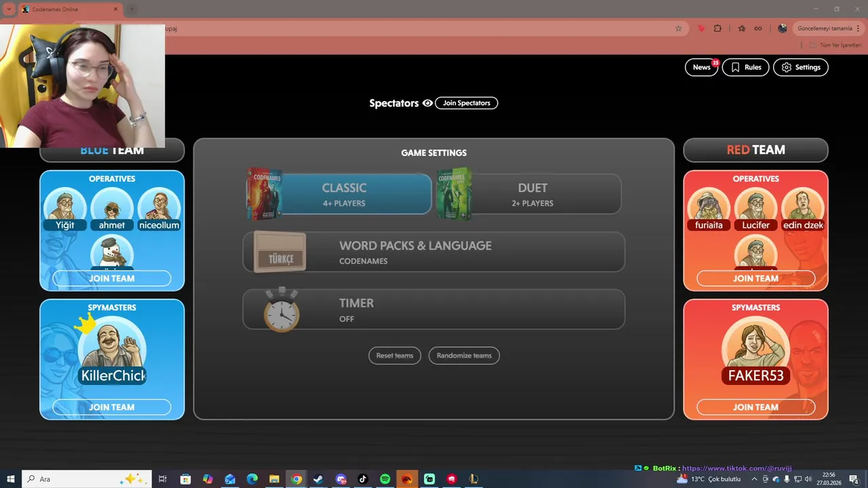This screenshot has height=488, width=868.
Task: Click the taskbar Ara search box
Action: tap(86, 479)
